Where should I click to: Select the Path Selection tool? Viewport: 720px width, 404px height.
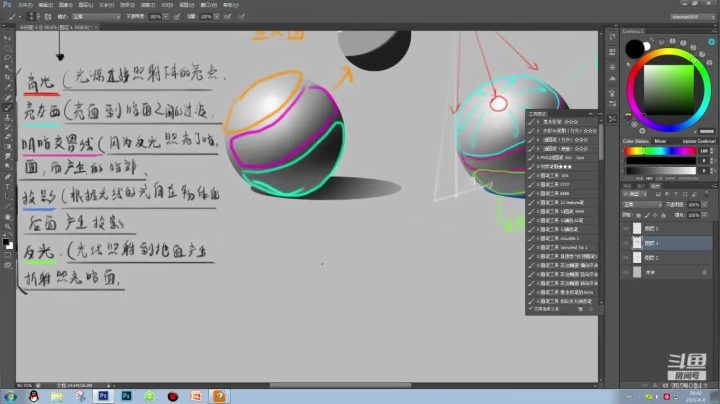(x=7, y=196)
